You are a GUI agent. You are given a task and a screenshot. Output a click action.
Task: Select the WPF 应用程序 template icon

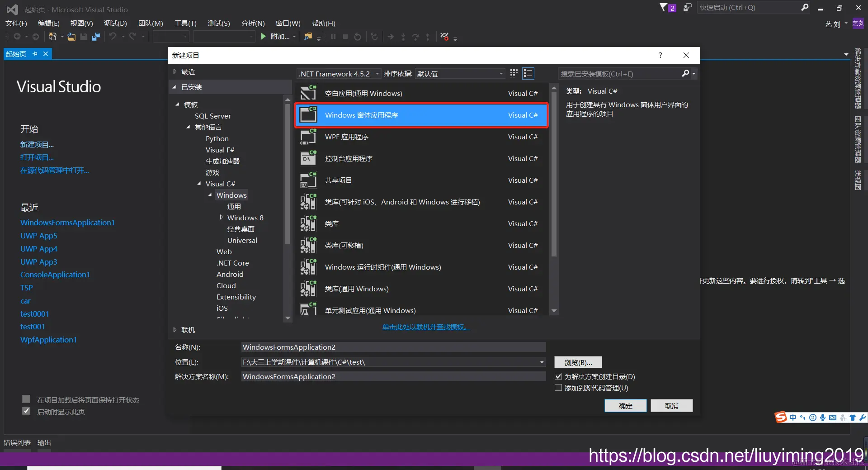tap(308, 137)
